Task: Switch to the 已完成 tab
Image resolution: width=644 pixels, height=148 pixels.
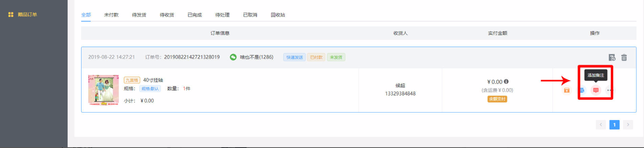Action: coord(195,15)
